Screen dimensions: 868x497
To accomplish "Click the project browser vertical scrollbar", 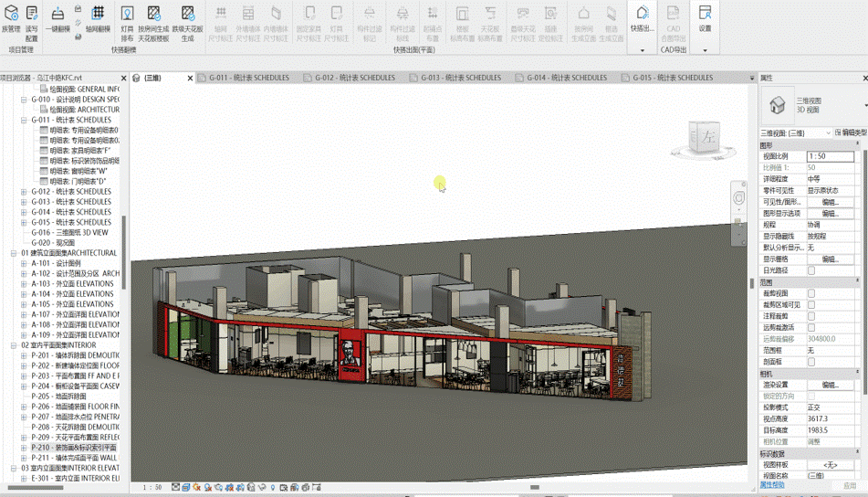I will coord(125,251).
